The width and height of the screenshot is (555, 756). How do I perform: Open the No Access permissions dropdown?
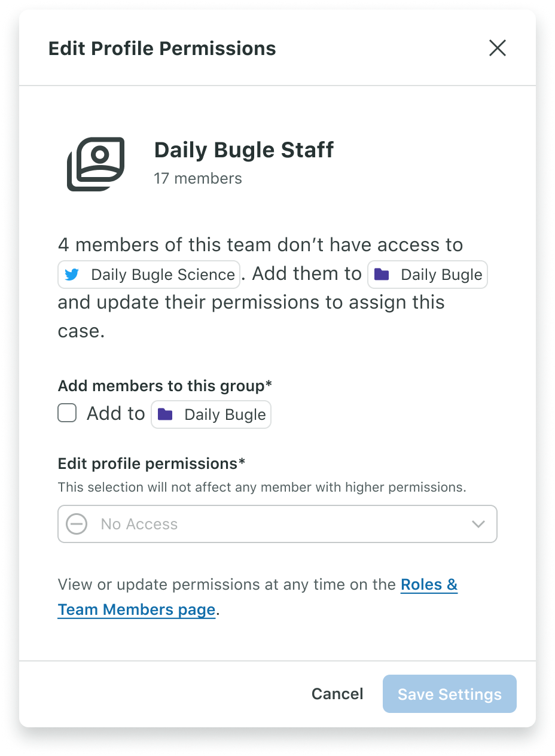tap(277, 524)
